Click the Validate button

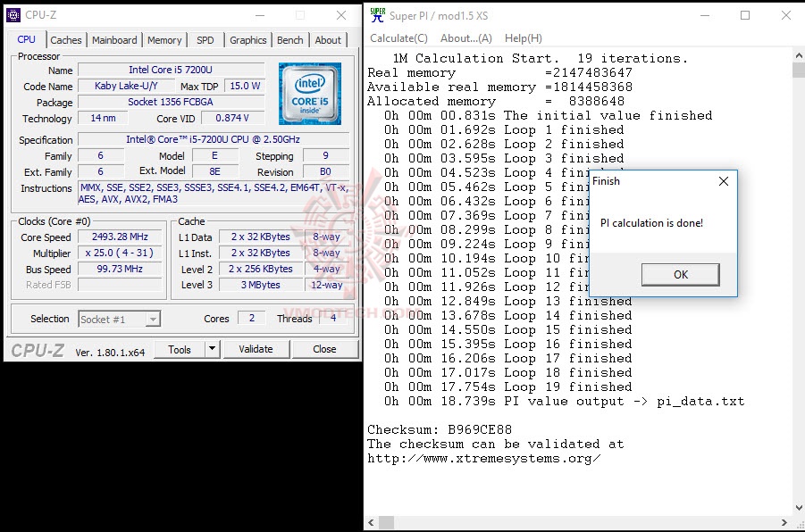pos(256,349)
